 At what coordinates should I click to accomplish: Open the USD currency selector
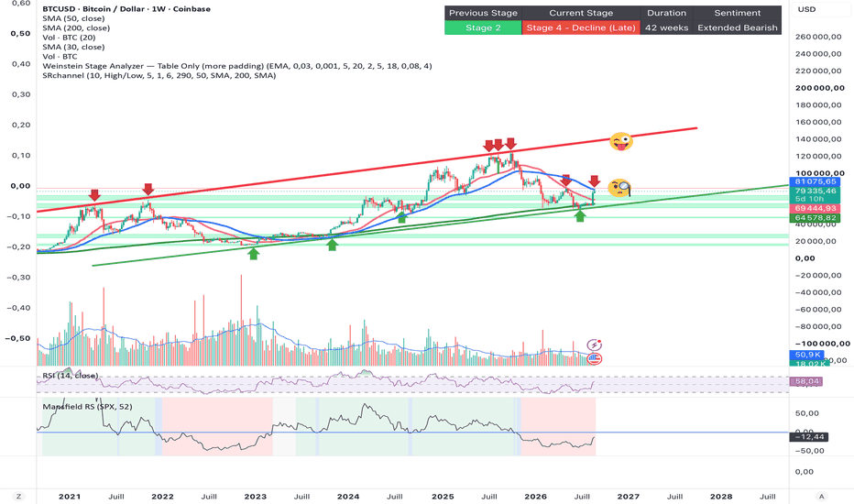[x=806, y=9]
